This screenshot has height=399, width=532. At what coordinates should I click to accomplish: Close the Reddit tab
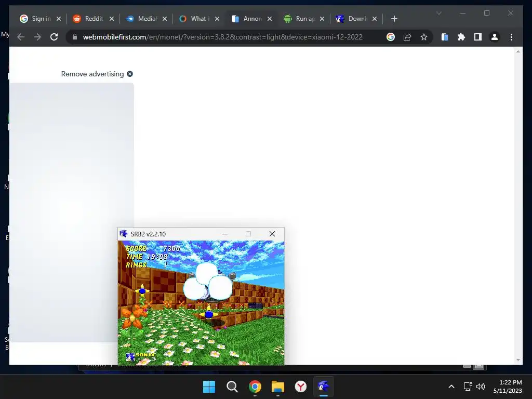tap(112, 19)
